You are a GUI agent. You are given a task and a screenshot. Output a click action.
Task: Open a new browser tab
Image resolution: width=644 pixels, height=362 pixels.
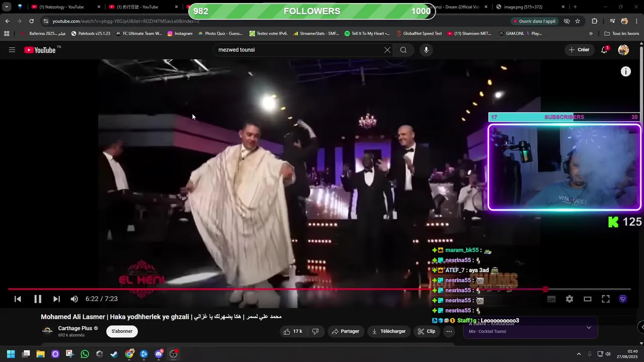click(x=575, y=7)
